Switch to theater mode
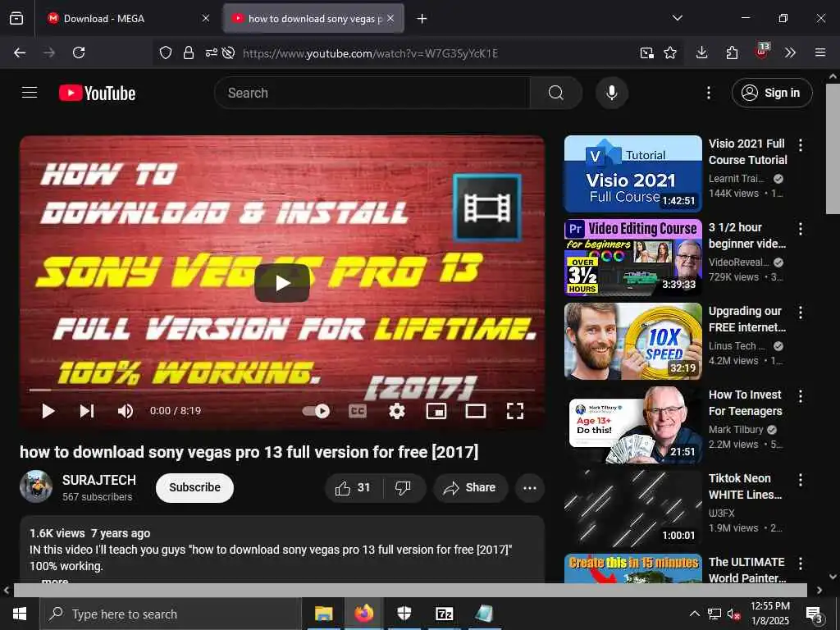Image resolution: width=840 pixels, height=630 pixels. [476, 411]
